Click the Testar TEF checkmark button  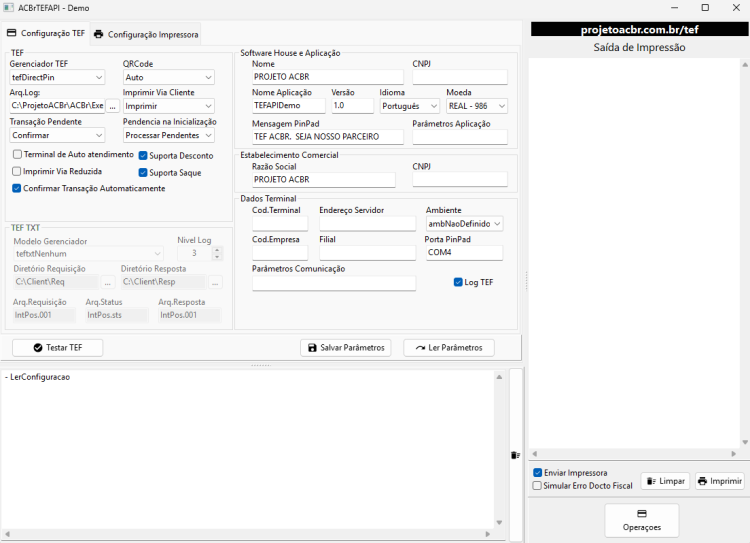tap(57, 348)
